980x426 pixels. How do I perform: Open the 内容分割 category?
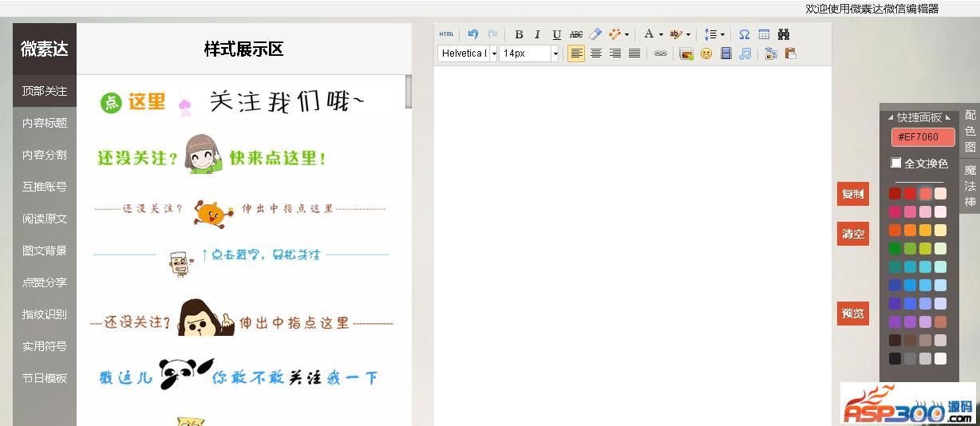click(45, 155)
